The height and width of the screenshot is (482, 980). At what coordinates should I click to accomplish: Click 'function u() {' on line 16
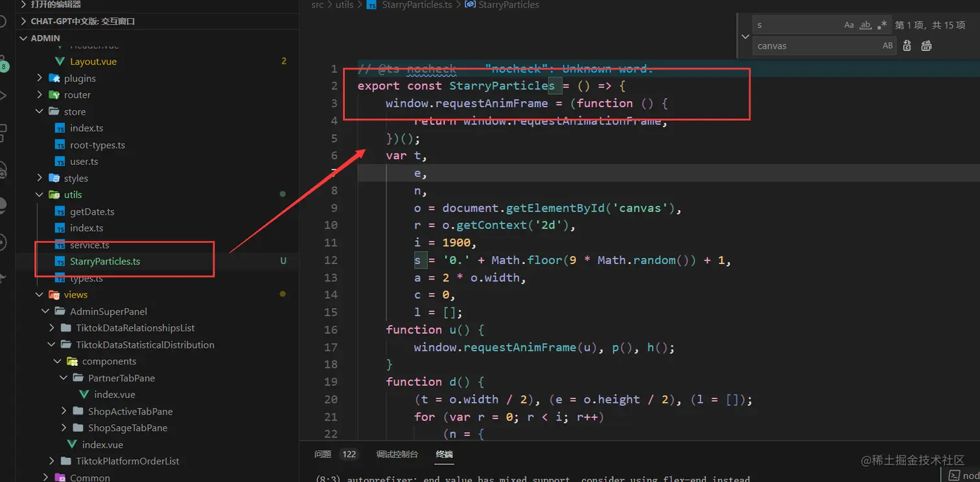pos(435,330)
